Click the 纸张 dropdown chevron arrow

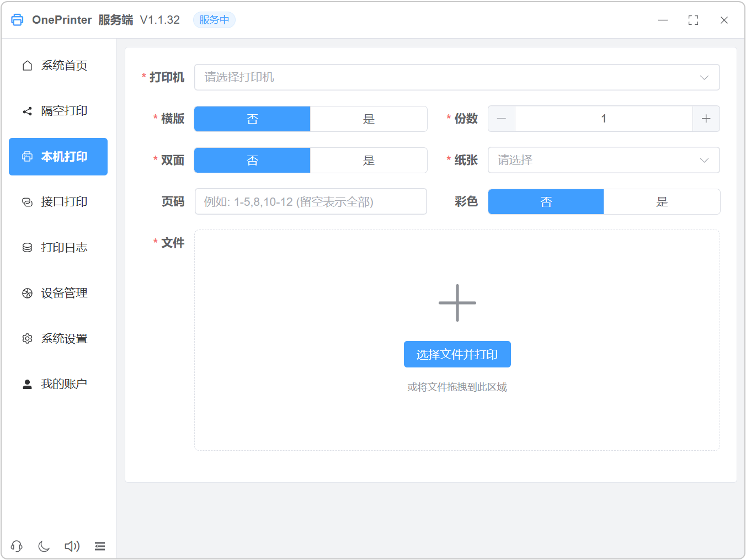704,160
